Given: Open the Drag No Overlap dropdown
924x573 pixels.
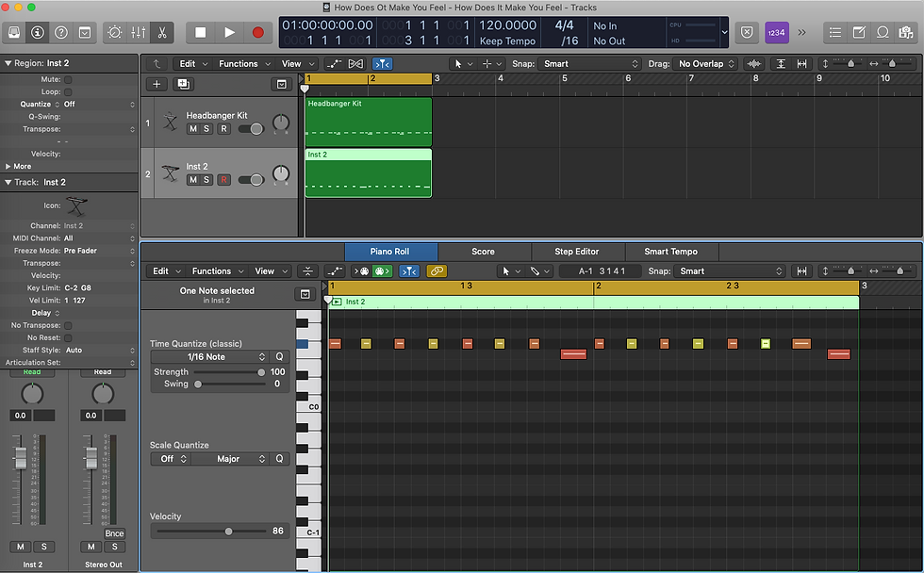Looking at the screenshot, I should tap(706, 63).
